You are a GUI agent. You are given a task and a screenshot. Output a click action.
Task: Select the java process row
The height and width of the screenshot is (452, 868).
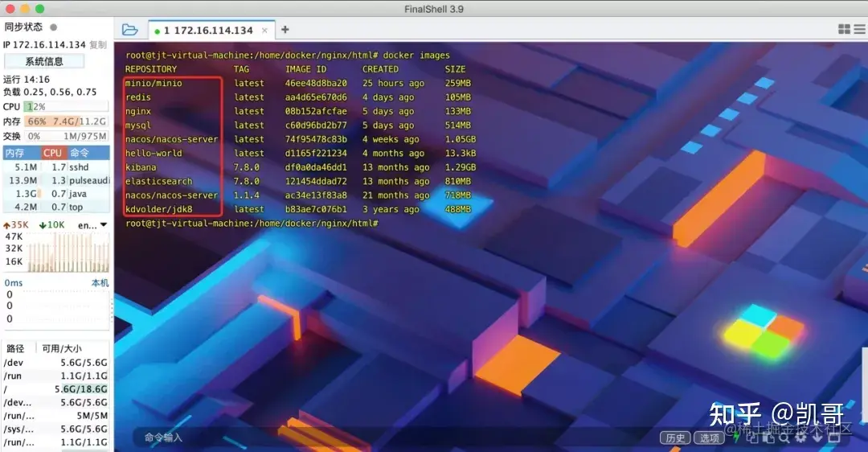click(x=56, y=194)
